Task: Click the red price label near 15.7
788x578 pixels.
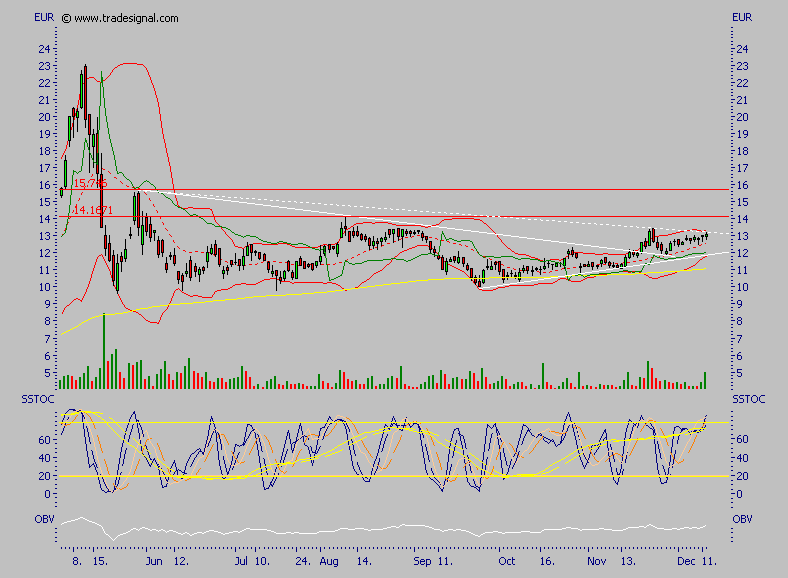Action: pyautogui.click(x=90, y=183)
